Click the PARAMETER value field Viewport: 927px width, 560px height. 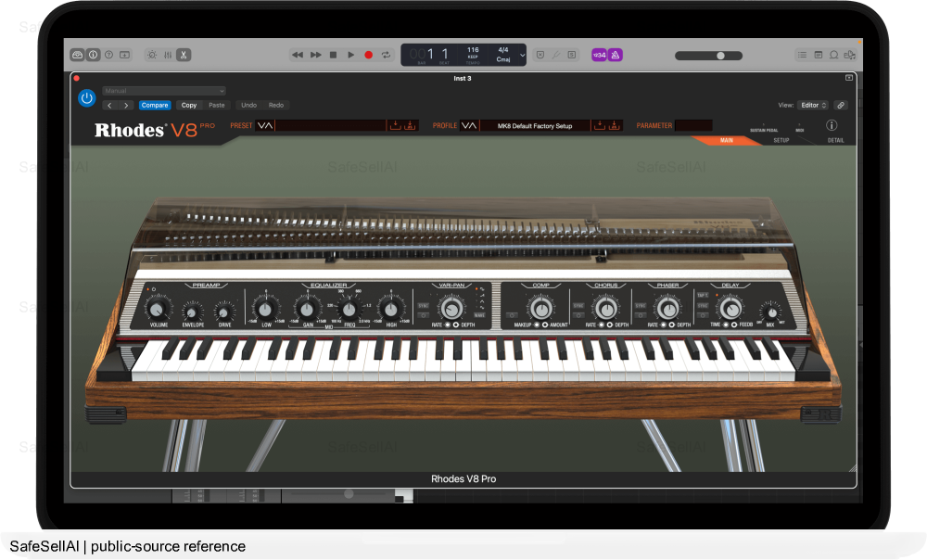[x=693, y=125]
